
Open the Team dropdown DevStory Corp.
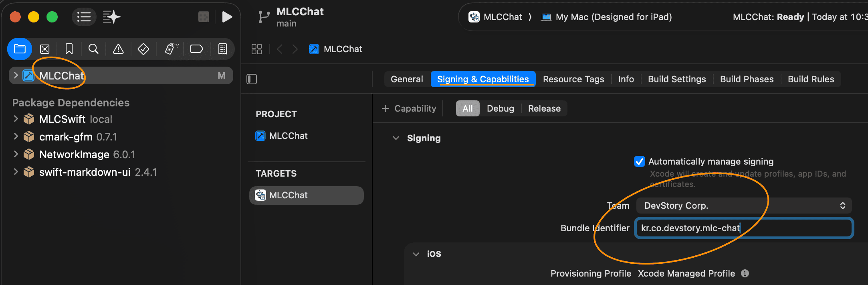(744, 206)
